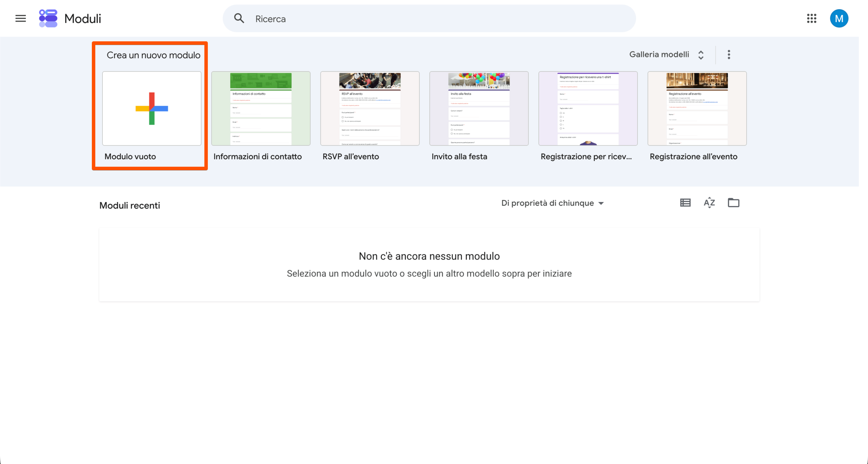Click the Moduli app title
Viewport: 868px width, 464px height.
pos(83,19)
